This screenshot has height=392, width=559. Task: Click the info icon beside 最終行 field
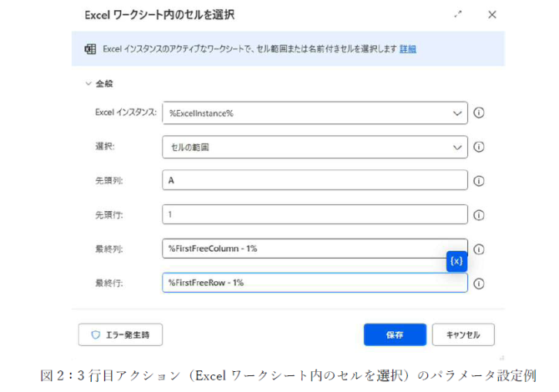478,284
